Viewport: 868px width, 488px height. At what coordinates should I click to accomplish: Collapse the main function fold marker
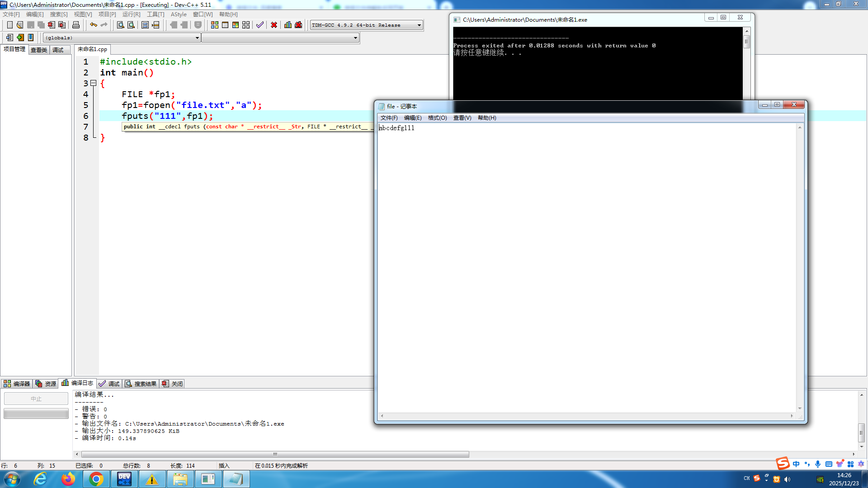94,83
